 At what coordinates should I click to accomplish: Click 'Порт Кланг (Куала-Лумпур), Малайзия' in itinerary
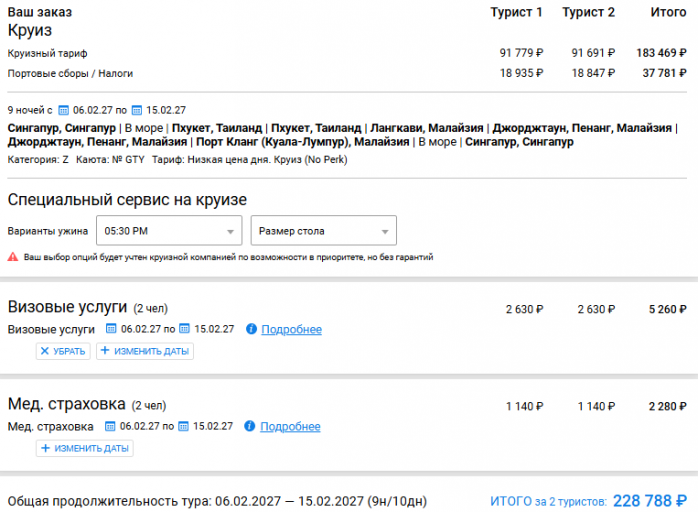tap(303, 142)
